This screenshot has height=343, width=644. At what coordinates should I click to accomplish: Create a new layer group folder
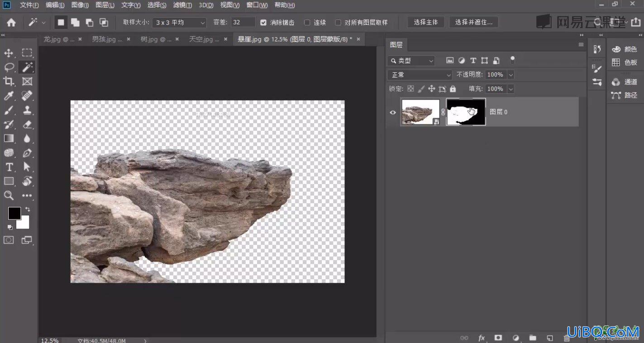(x=533, y=338)
